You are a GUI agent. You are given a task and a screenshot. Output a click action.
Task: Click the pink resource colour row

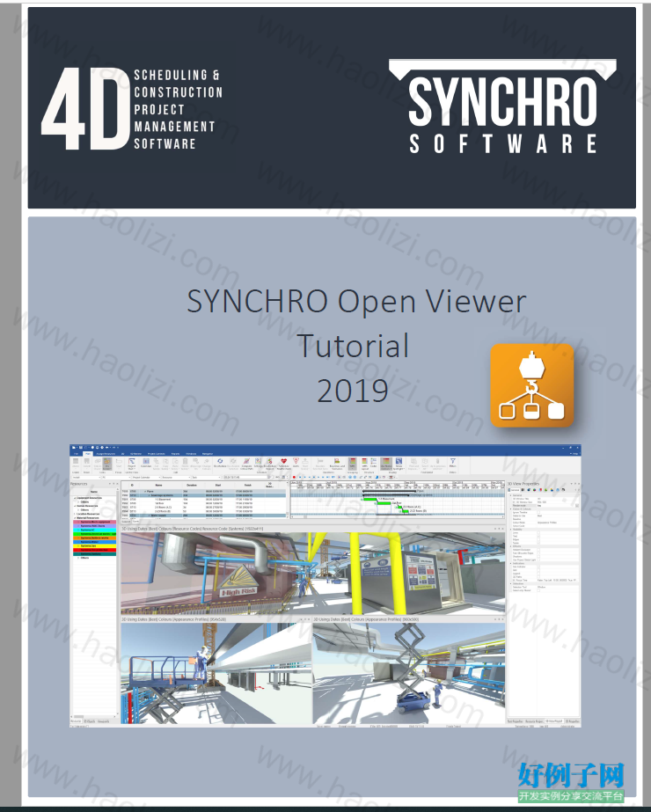pyautogui.click(x=95, y=522)
